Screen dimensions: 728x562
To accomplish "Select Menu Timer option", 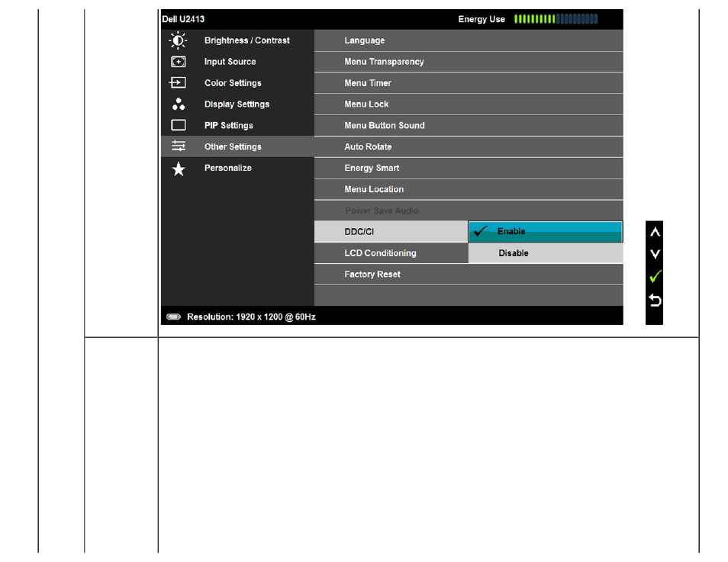I will coord(469,83).
